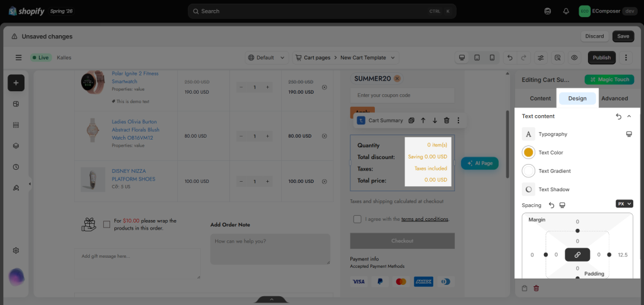Open the Default language dropdown

[x=267, y=58]
